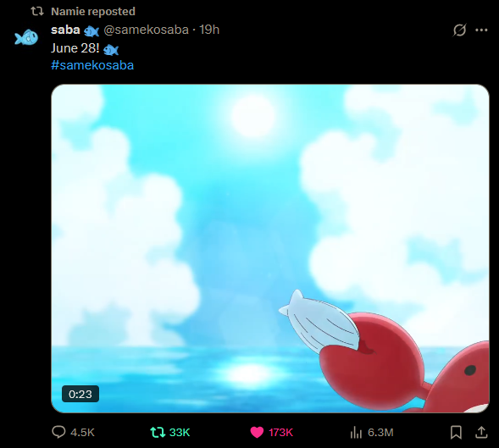Click the 173K likes count

(280, 433)
